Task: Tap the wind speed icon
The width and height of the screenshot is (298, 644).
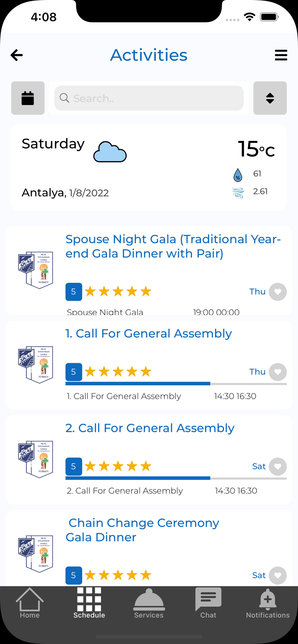Action: [238, 193]
